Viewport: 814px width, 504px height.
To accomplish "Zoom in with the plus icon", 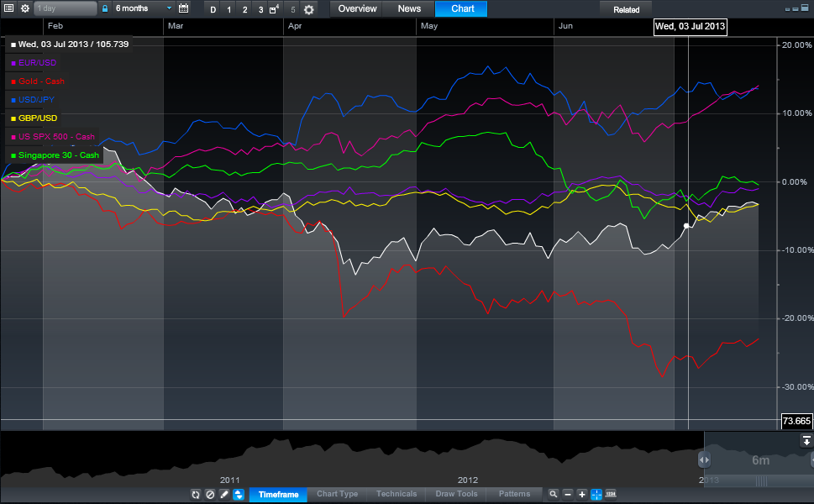I will [x=582, y=495].
